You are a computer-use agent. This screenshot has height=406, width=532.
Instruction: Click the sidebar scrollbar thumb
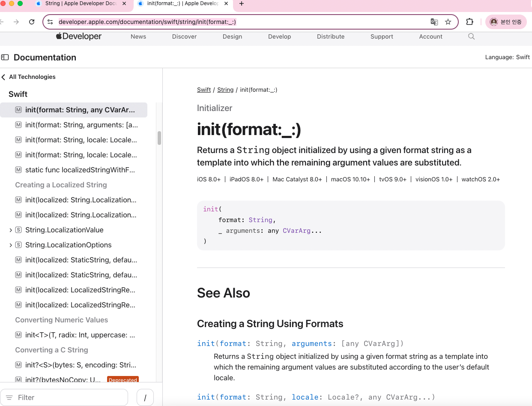coord(159,138)
